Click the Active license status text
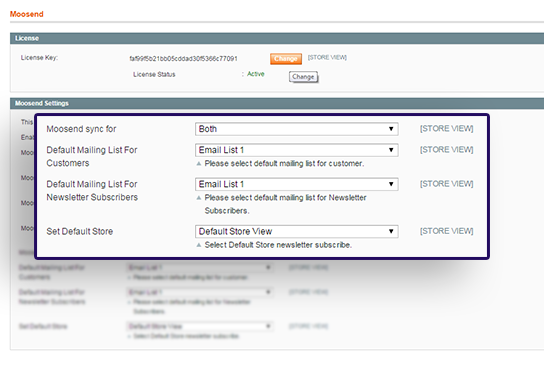 tap(256, 74)
